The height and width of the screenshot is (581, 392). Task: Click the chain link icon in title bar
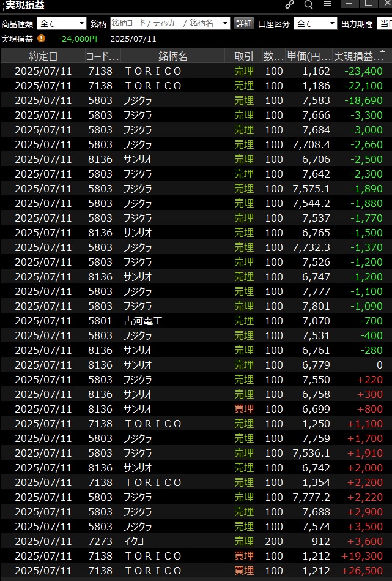tap(289, 4)
